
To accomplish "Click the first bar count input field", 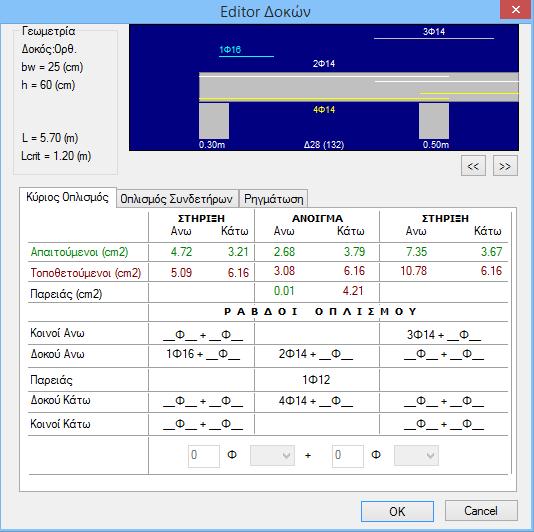I will pos(204,456).
